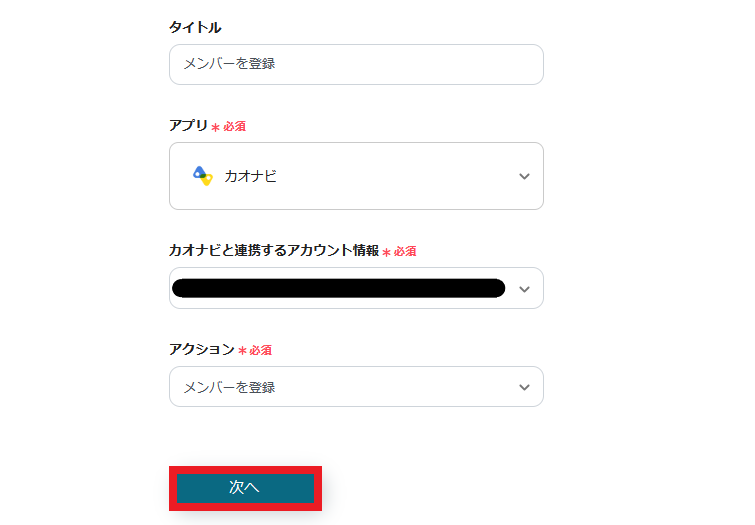Click 必須 marker beside account info label
755x525 pixels.
tap(405, 252)
